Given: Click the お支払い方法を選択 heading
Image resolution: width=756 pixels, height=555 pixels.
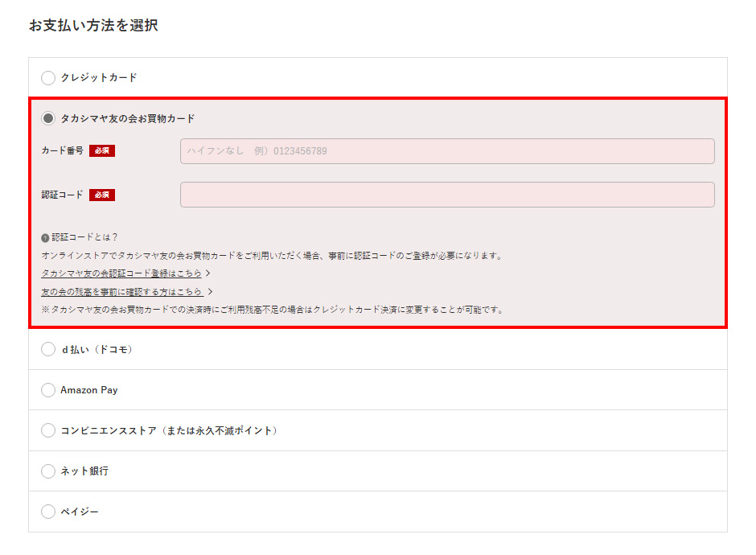Looking at the screenshot, I should coord(93,25).
